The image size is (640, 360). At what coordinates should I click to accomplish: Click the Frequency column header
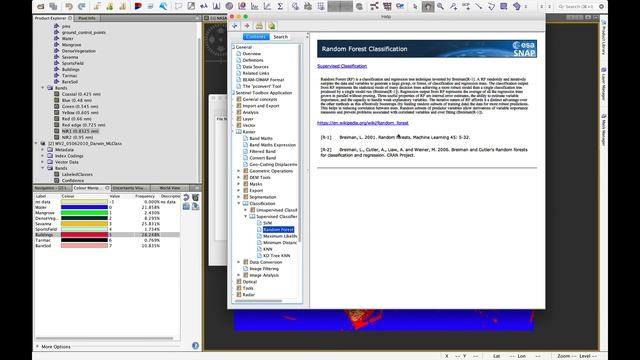click(x=145, y=196)
